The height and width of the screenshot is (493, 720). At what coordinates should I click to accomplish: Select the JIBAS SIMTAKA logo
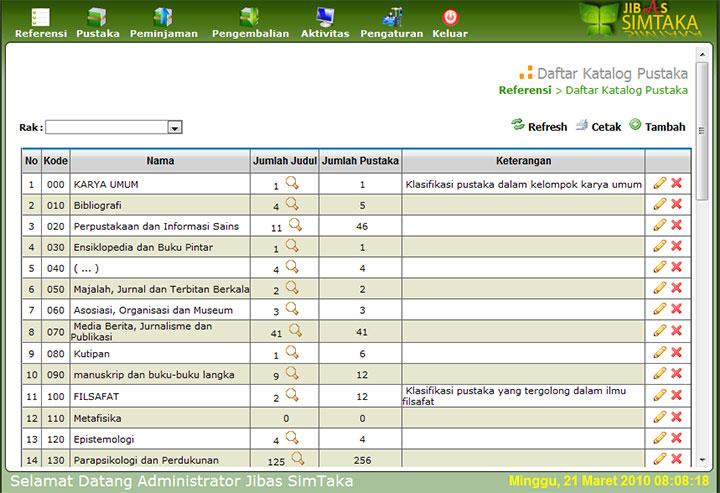(x=640, y=19)
